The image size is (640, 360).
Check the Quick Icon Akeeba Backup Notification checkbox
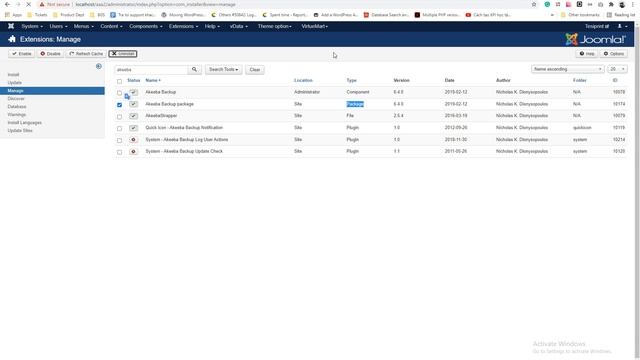pyautogui.click(x=119, y=129)
